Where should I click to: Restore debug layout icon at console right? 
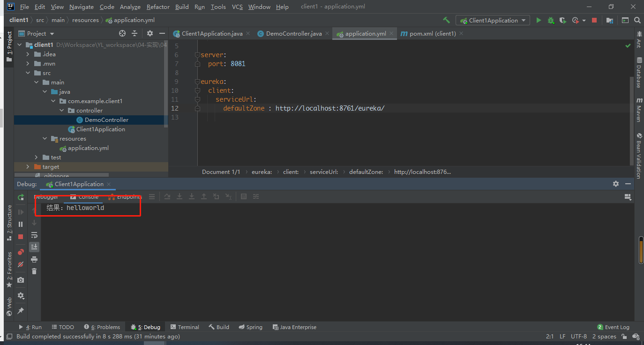click(628, 197)
